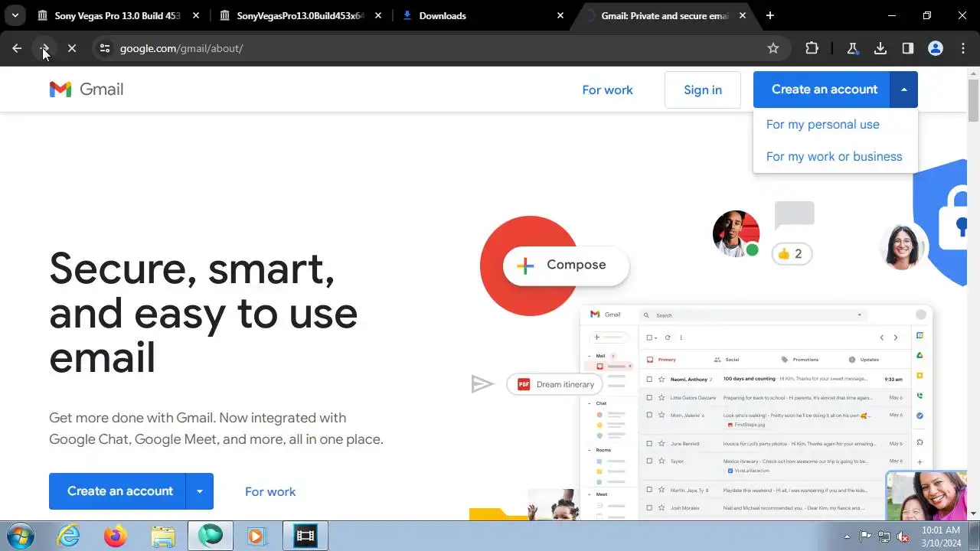
Task: Open Windows Explorer folder in taskbar
Action: (163, 536)
